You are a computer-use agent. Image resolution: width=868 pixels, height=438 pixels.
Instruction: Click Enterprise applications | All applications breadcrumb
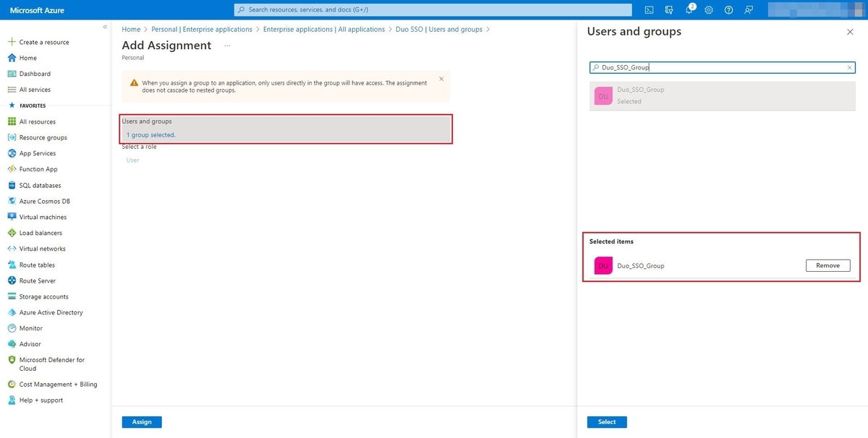pos(324,30)
